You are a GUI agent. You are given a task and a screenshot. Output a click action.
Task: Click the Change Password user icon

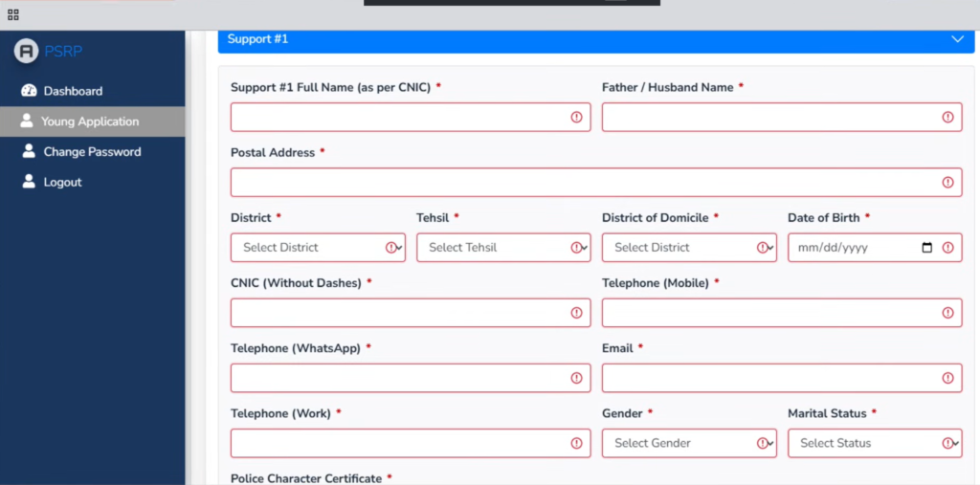click(x=28, y=152)
